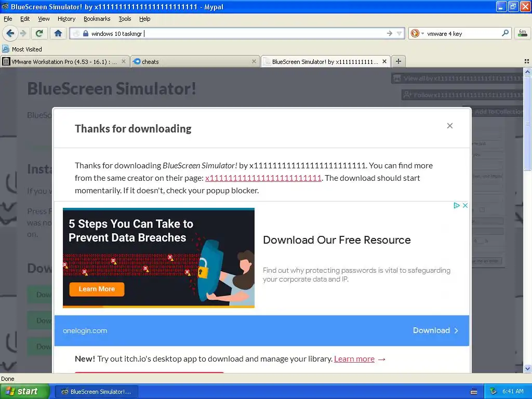Click the scrollbar down arrow
The width and height of the screenshot is (532, 399).
[527, 369]
